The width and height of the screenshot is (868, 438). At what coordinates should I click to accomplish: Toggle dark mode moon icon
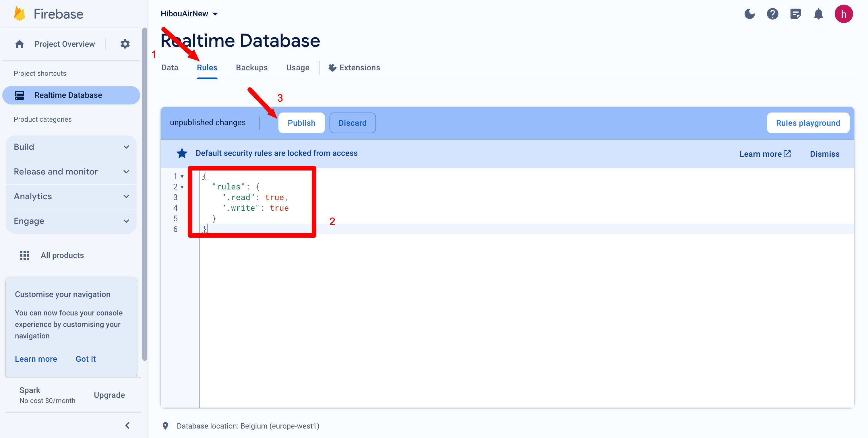(749, 14)
